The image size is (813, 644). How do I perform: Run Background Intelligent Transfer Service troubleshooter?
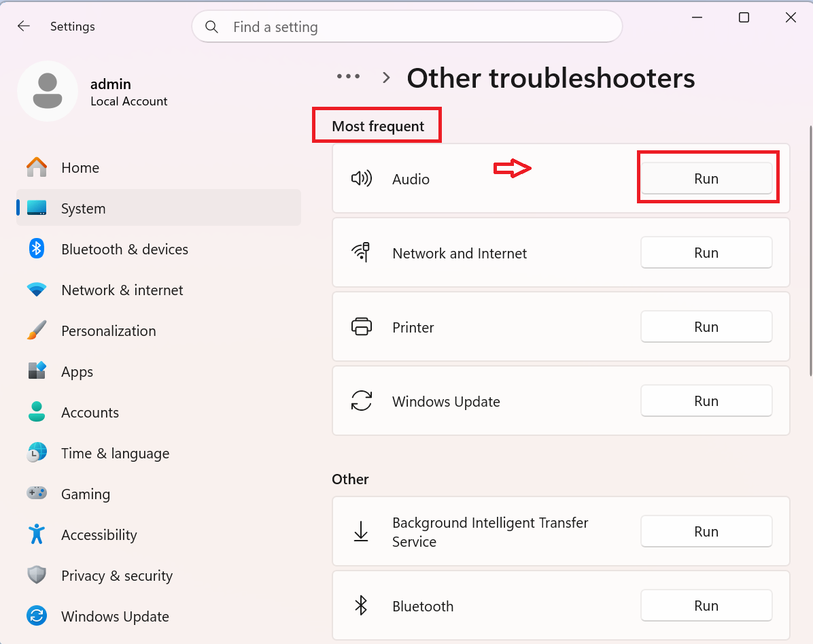(706, 532)
